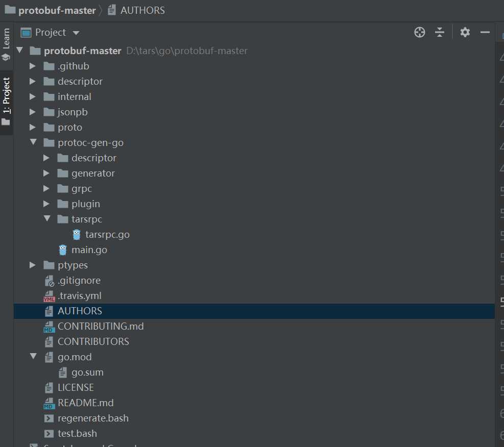Viewport: 504px width, 447px height.
Task: Click the grpc folder icon
Action: pos(63,188)
